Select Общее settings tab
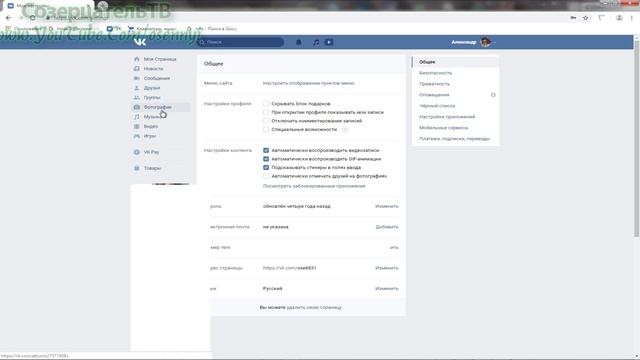 tap(456, 62)
